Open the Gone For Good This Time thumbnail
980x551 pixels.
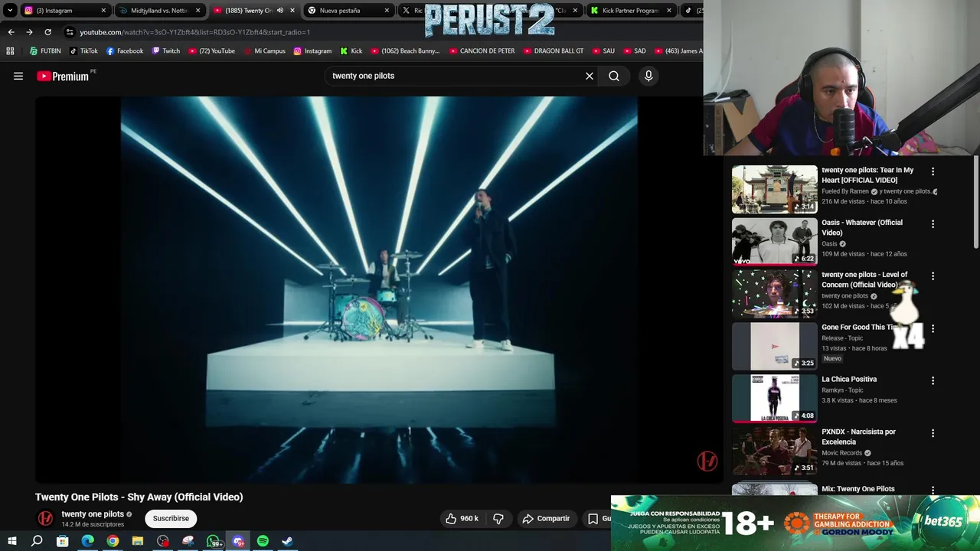(774, 346)
